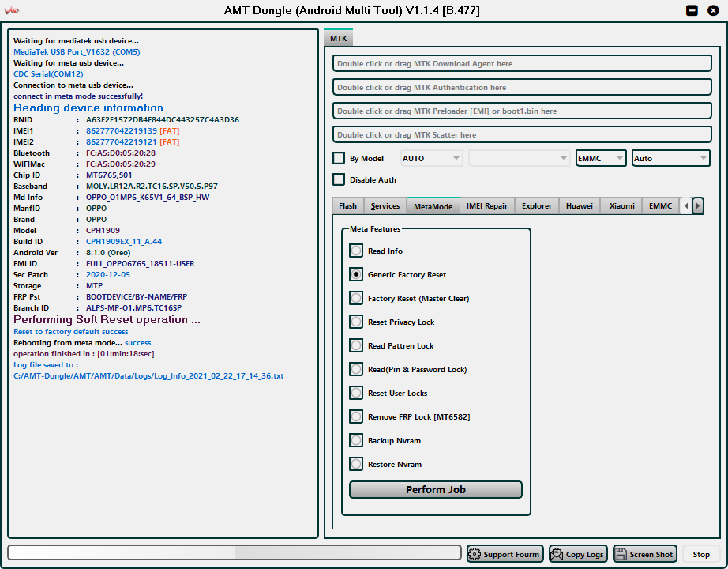The width and height of the screenshot is (728, 569).
Task: Open the Services tab
Action: [x=385, y=206]
